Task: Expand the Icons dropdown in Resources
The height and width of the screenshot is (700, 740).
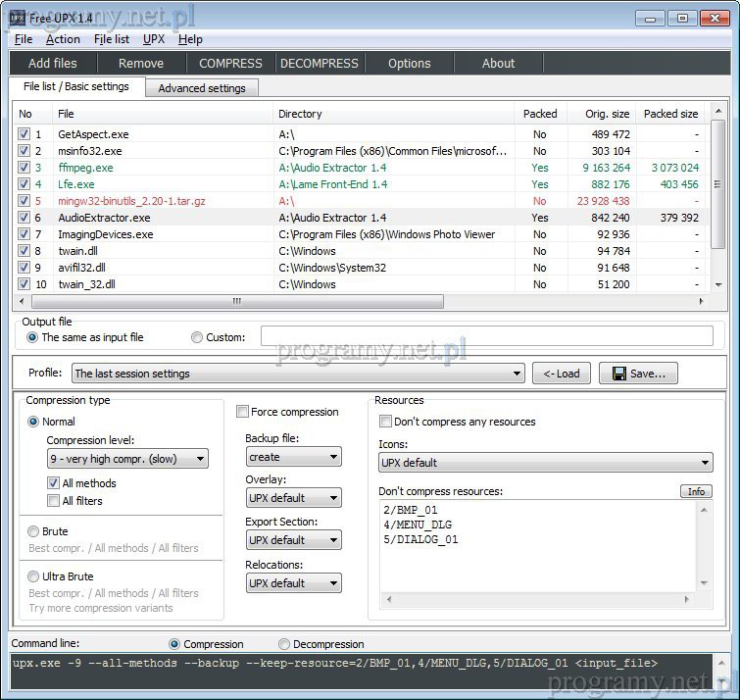Action: point(545,463)
